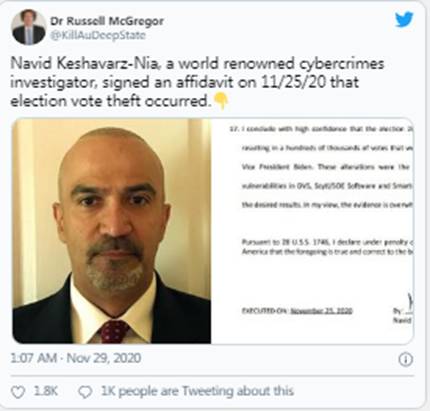The image size is (430, 411).
Task: Click the 1.8K likes count
Action: tap(46, 391)
